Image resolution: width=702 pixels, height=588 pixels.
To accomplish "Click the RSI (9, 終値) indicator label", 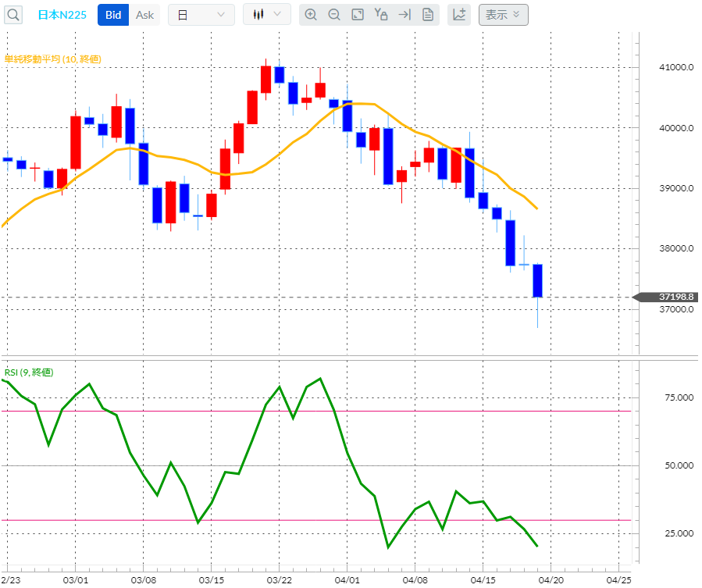I will click(x=27, y=372).
